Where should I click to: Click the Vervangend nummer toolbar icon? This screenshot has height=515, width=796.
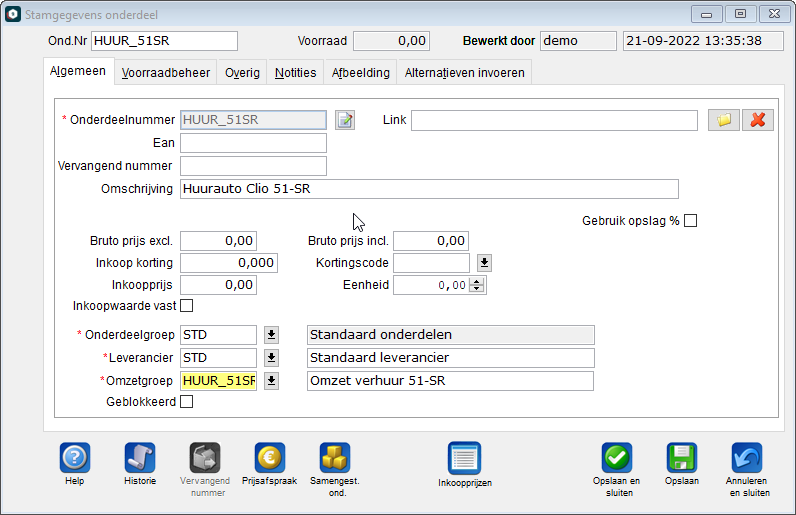pyautogui.click(x=205, y=458)
